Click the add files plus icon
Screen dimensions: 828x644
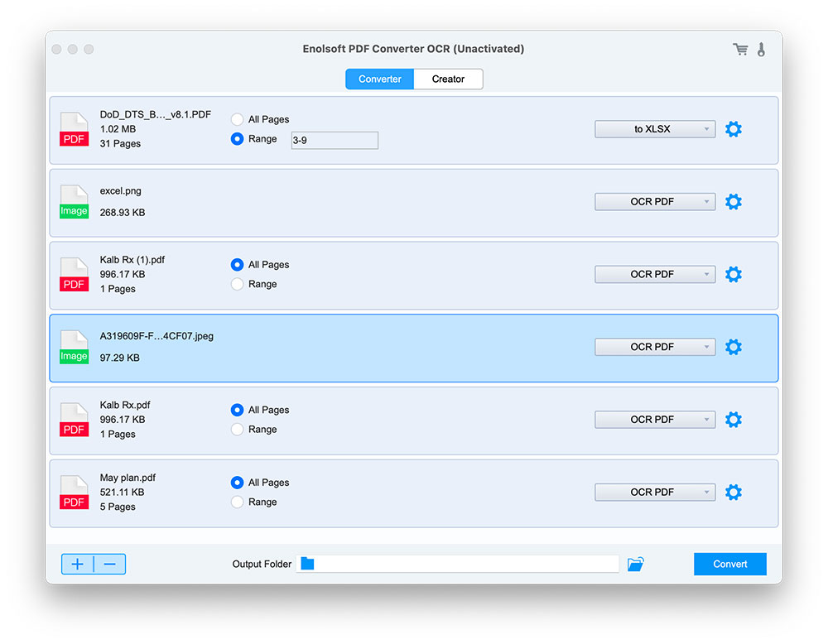click(78, 565)
